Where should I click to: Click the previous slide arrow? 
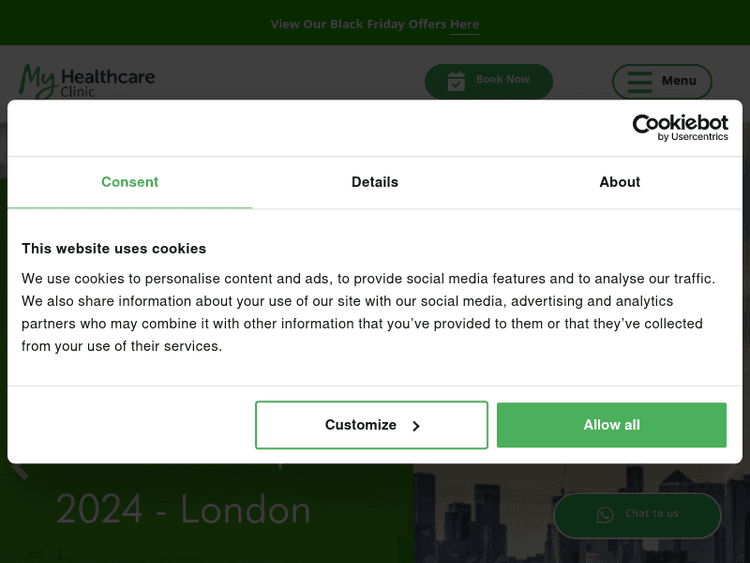tap(20, 470)
